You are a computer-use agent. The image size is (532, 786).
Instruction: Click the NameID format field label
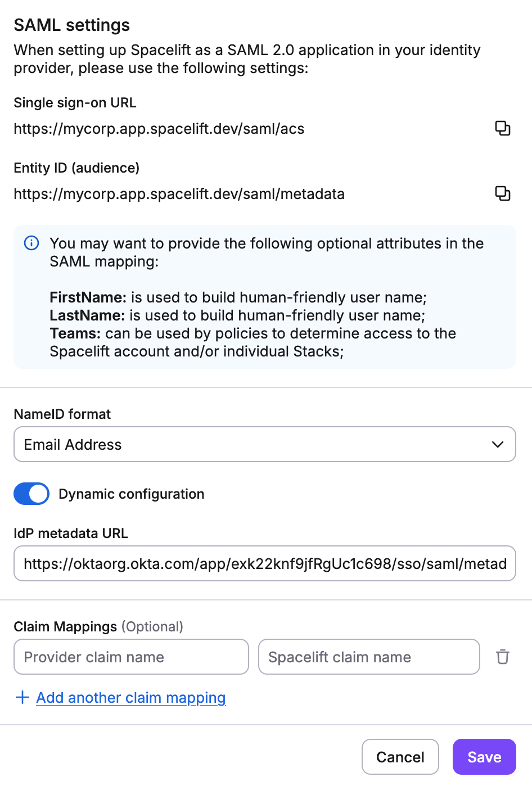[x=62, y=414]
